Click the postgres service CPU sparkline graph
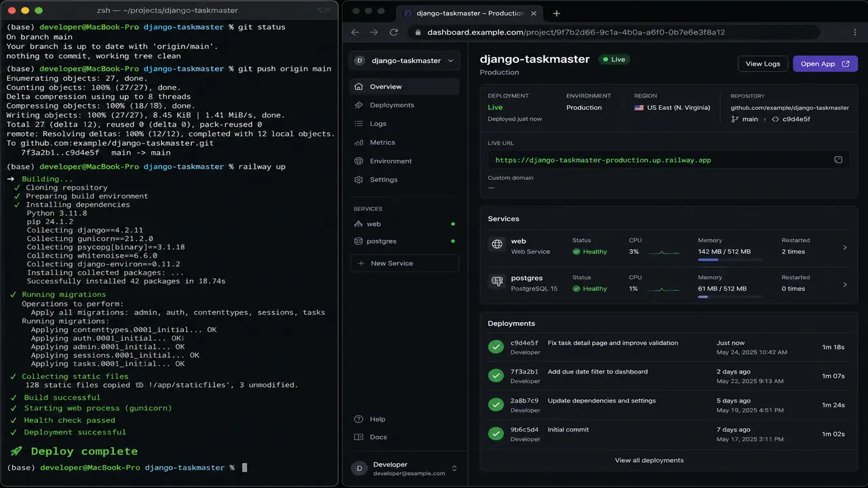868x488 pixels. pyautogui.click(x=663, y=289)
